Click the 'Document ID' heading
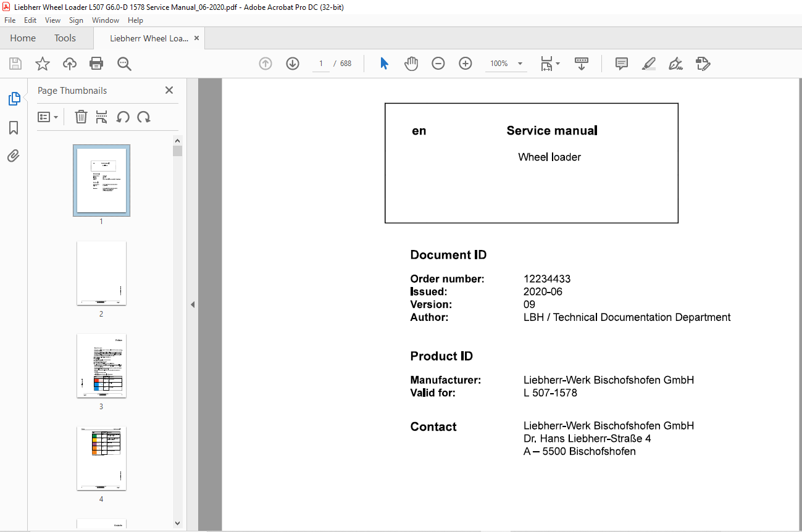Viewport: 802px width, 532px height. tap(448, 256)
